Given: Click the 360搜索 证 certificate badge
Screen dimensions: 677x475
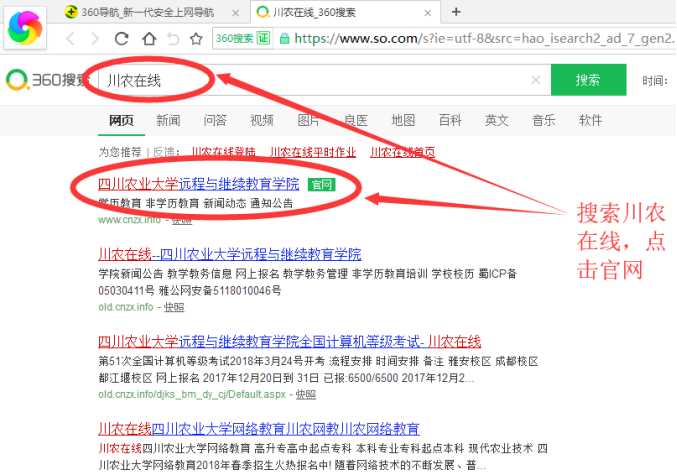Looking at the screenshot, I should pos(243,38).
